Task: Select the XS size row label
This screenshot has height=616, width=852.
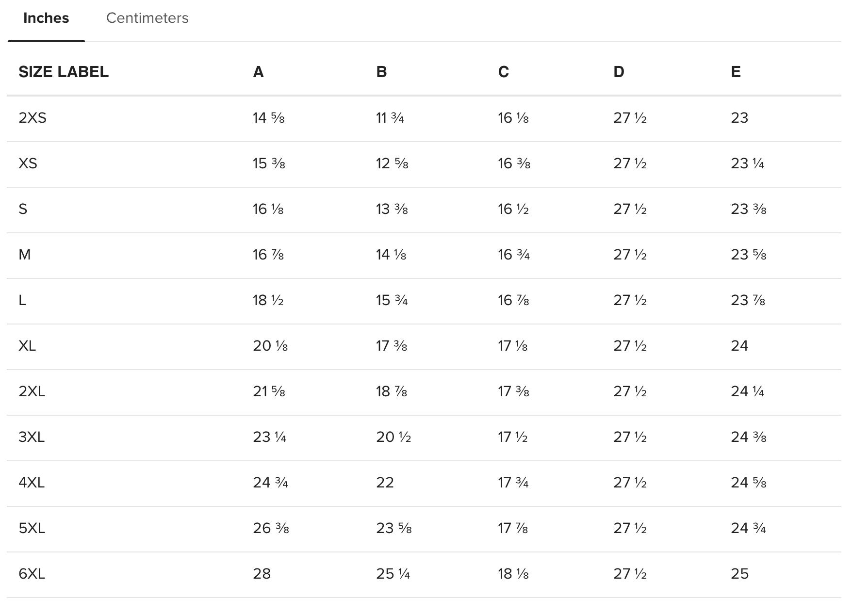Action: [28, 163]
